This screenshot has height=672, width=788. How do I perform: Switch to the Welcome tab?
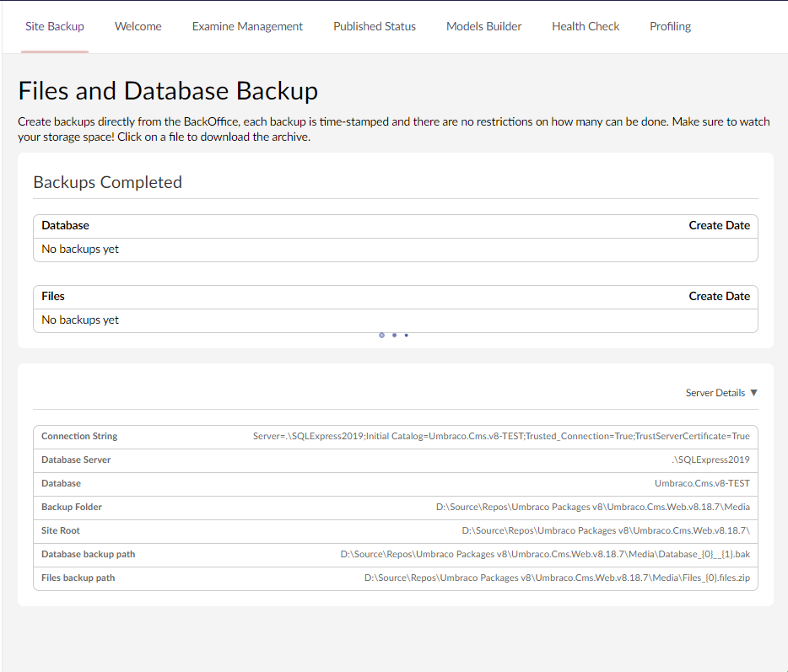pos(138,27)
